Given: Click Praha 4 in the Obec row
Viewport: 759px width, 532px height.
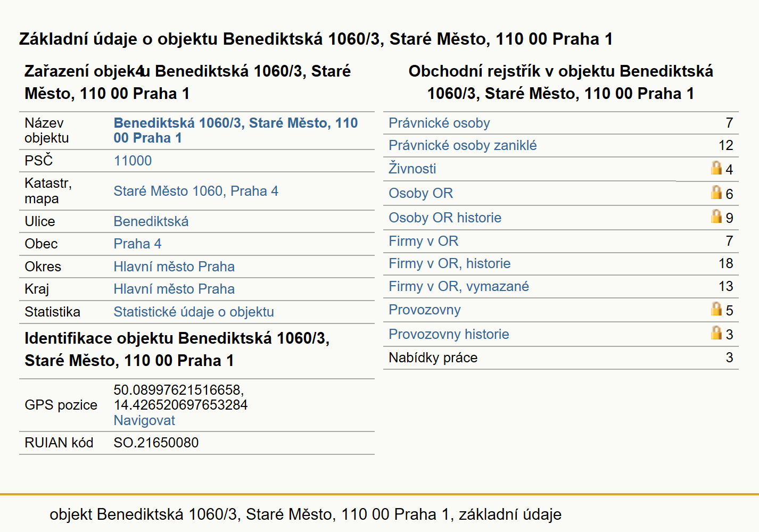Looking at the screenshot, I should 137,244.
